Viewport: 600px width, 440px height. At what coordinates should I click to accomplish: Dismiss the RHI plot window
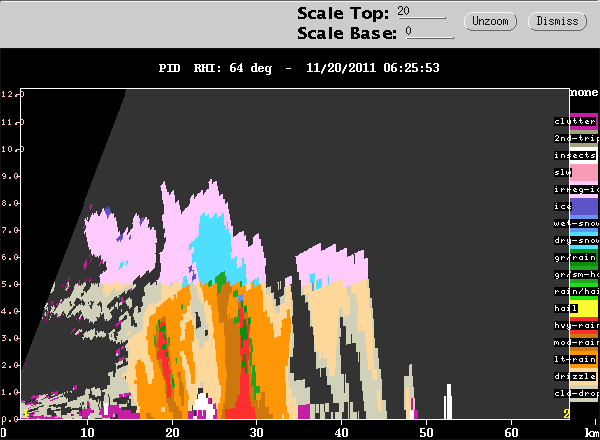[557, 21]
